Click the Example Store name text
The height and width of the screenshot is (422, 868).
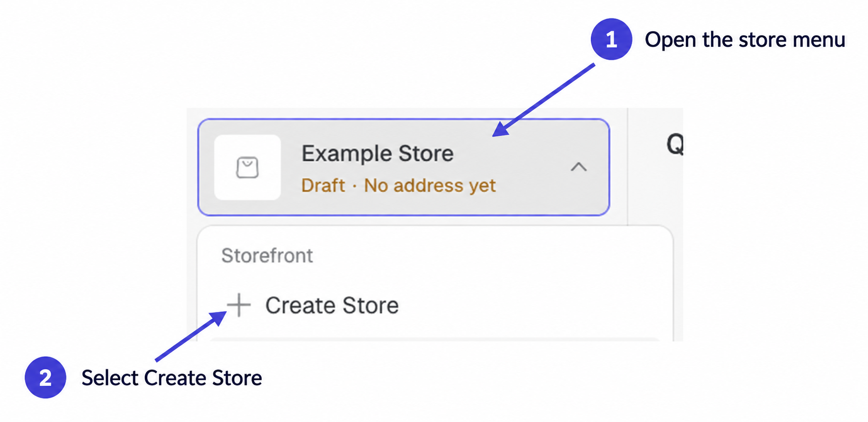coord(378,154)
